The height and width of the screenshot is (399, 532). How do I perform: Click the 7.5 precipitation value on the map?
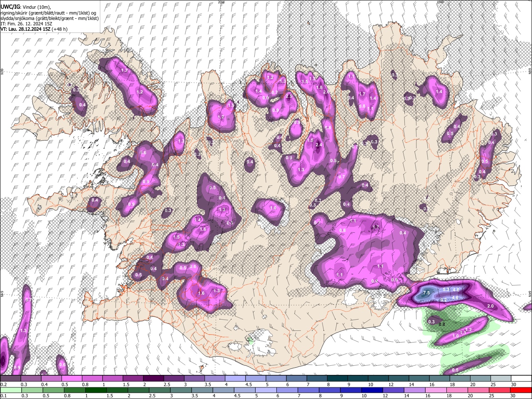426,293
